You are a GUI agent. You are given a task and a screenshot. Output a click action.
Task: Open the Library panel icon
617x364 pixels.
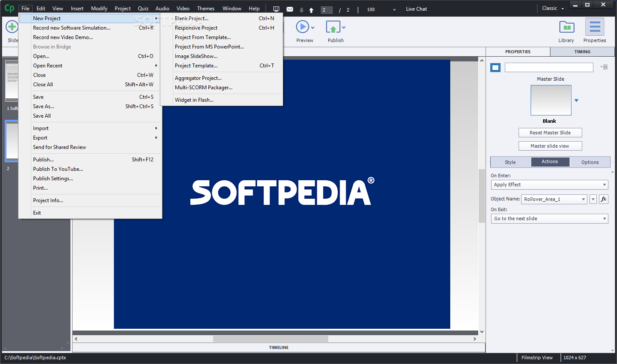pyautogui.click(x=567, y=27)
